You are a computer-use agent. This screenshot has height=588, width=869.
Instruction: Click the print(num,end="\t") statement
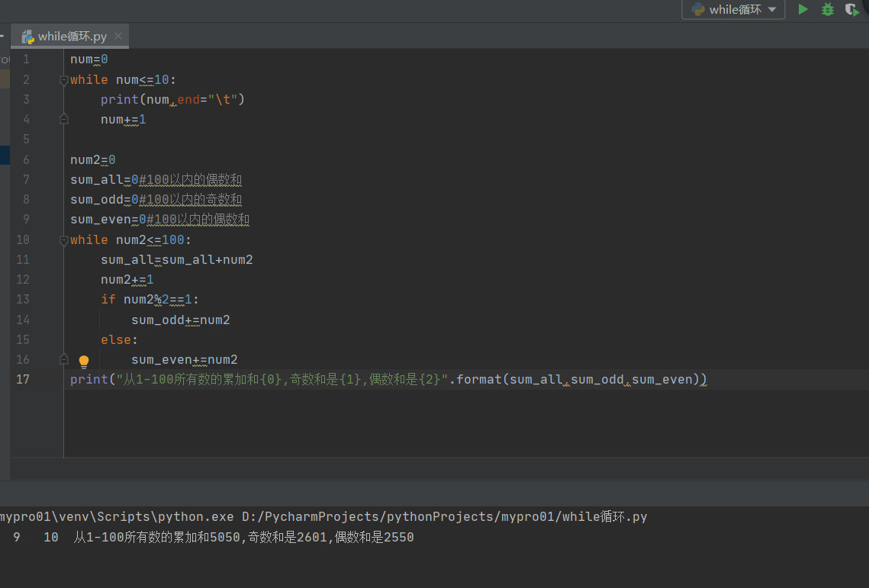click(x=172, y=100)
